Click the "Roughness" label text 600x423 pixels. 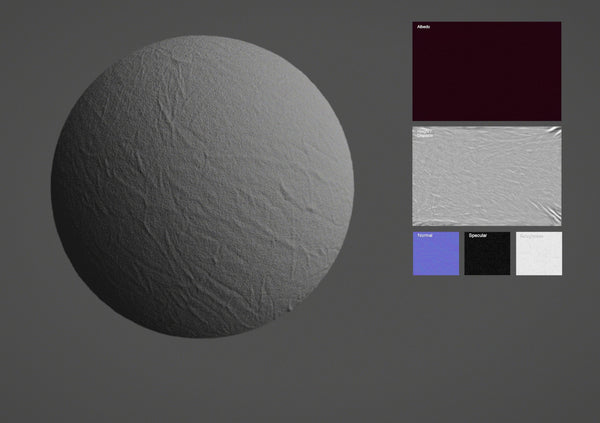click(x=531, y=236)
